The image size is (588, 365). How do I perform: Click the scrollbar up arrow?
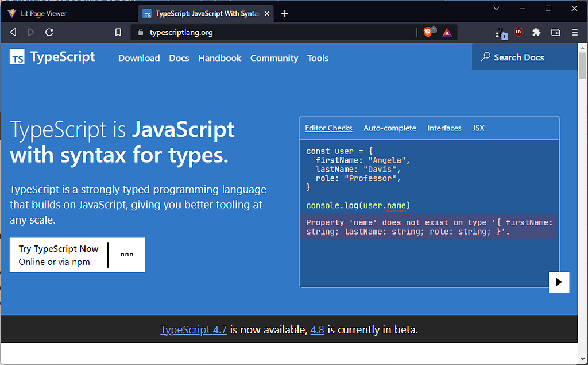pyautogui.click(x=582, y=48)
